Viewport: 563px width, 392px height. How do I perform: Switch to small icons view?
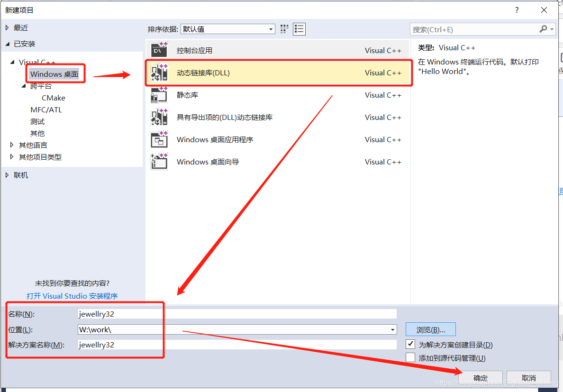coord(284,29)
